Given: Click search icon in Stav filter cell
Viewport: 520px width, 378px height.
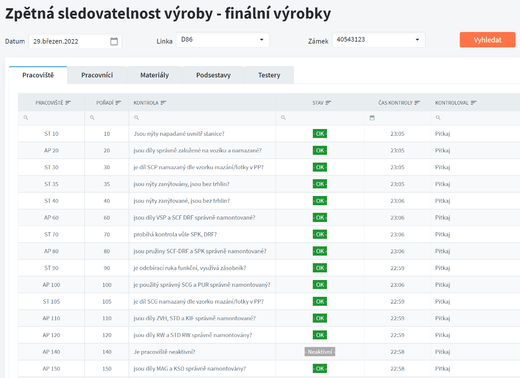Looking at the screenshot, I should click(283, 118).
